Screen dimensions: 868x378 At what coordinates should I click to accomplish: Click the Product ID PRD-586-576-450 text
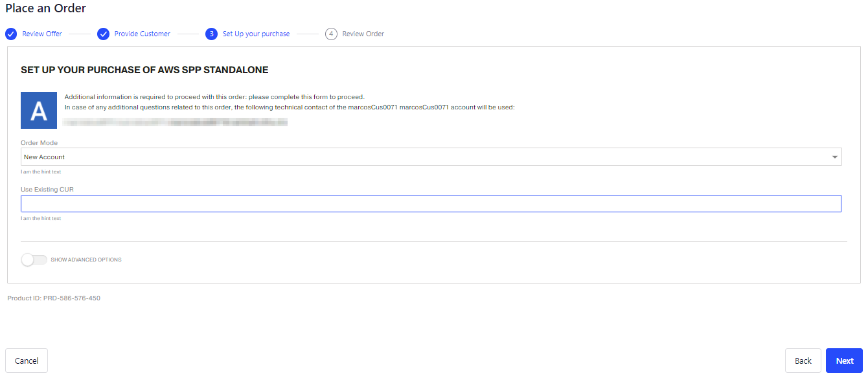pos(54,298)
